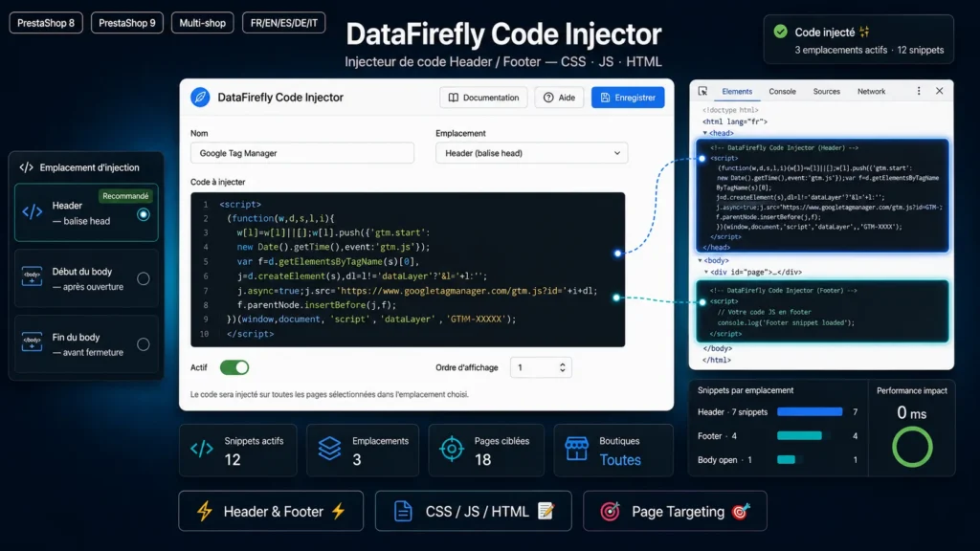Click the Pages ciblées target icon
980x551 pixels.
[452, 450]
